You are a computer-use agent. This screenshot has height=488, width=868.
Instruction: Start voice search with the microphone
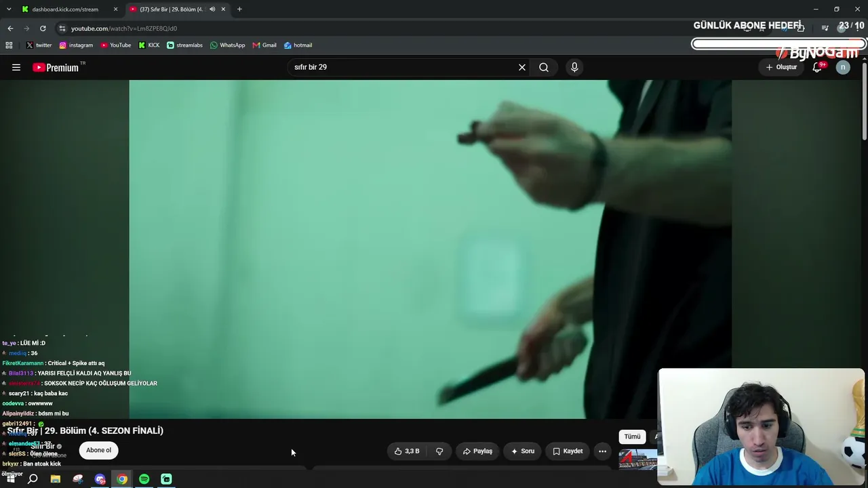pos(574,67)
